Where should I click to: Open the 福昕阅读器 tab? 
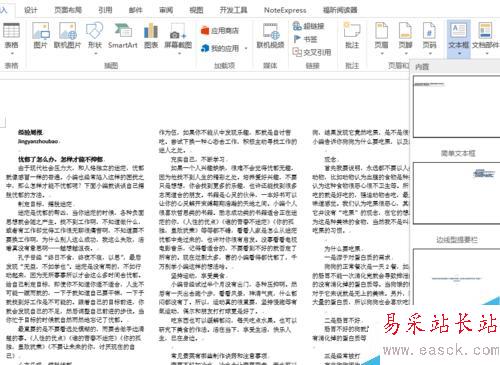coord(340,10)
